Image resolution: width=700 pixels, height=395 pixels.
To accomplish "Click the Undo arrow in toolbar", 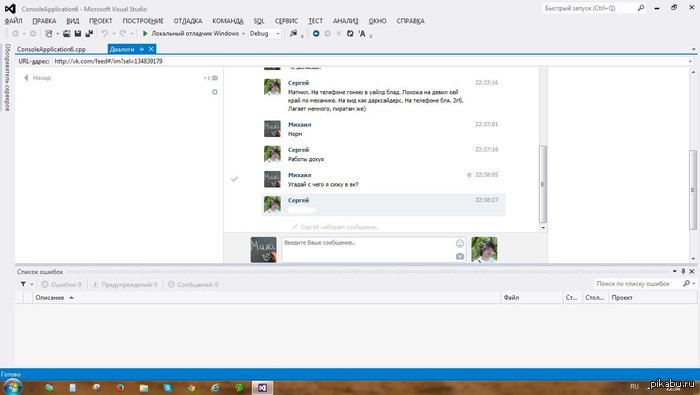I will (104, 33).
